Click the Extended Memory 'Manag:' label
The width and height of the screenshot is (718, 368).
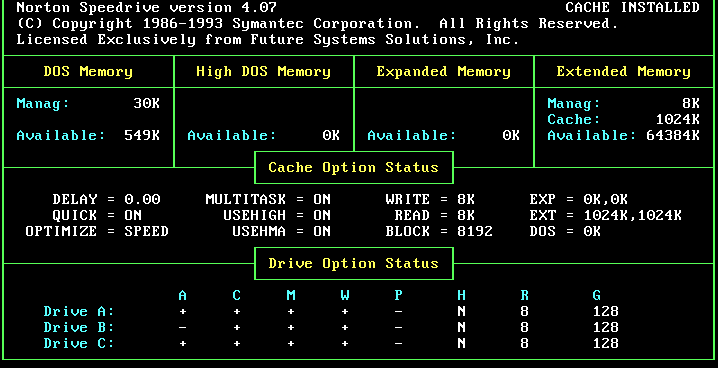574,103
